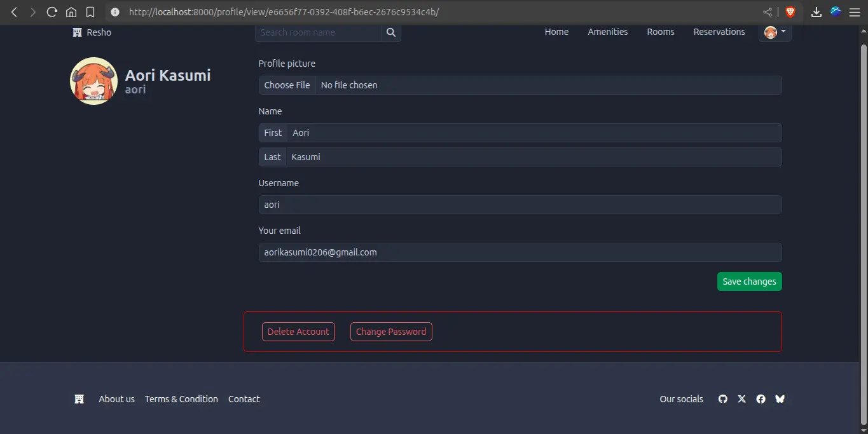
Task: Open the Terms & Condition footer link
Action: (181, 399)
